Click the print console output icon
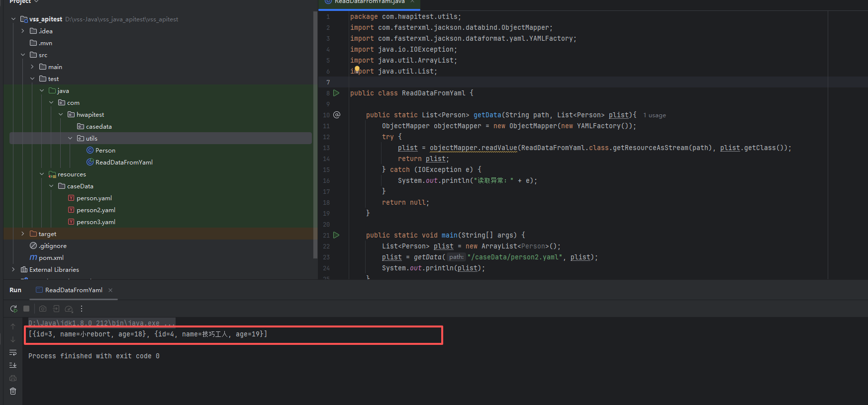The height and width of the screenshot is (405, 868). 13,378
